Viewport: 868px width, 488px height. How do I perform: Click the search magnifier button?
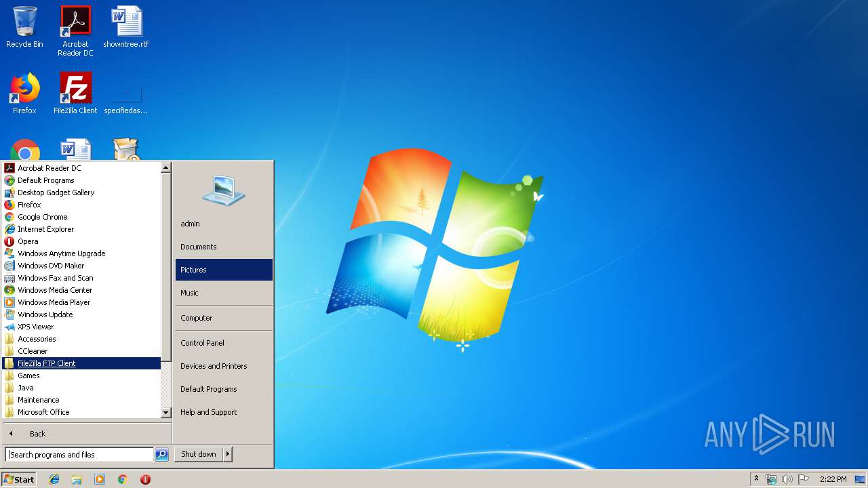coord(161,455)
